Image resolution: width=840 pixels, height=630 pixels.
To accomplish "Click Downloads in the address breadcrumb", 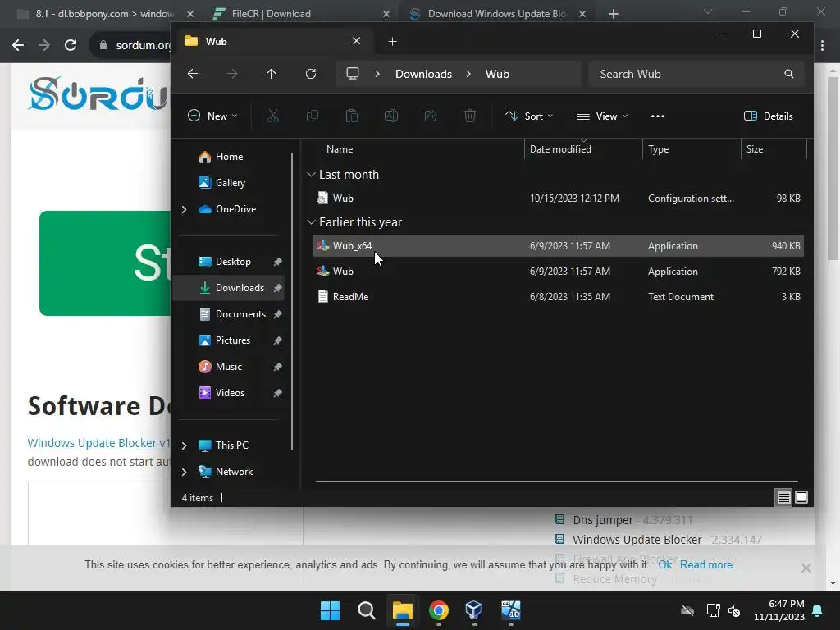I will 424,74.
